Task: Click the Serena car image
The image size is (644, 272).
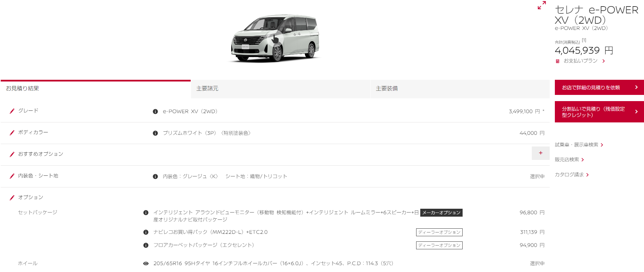Action: (275, 39)
